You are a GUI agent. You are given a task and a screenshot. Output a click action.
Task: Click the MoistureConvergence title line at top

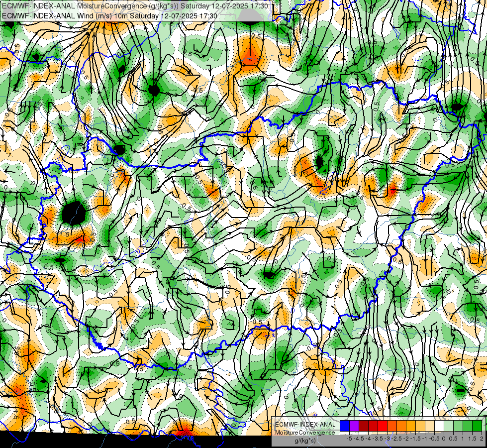tap(135, 6)
